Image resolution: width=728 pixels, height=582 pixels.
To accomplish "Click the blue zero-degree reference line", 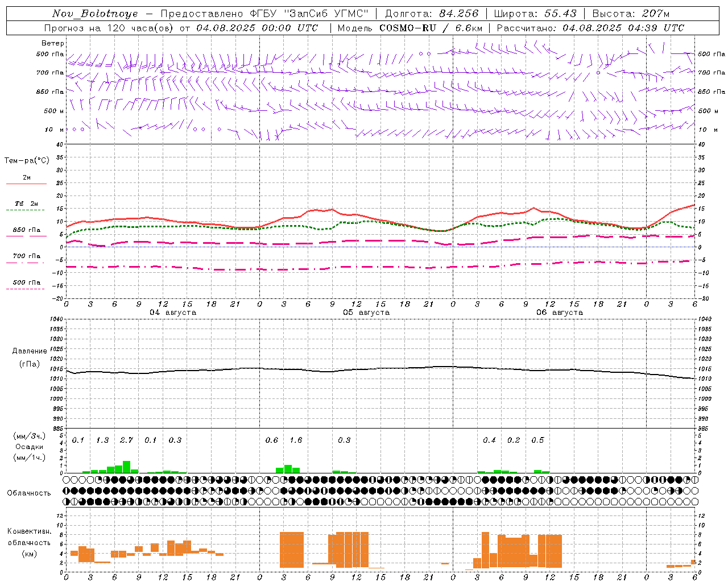I will pyautogui.click(x=380, y=247).
